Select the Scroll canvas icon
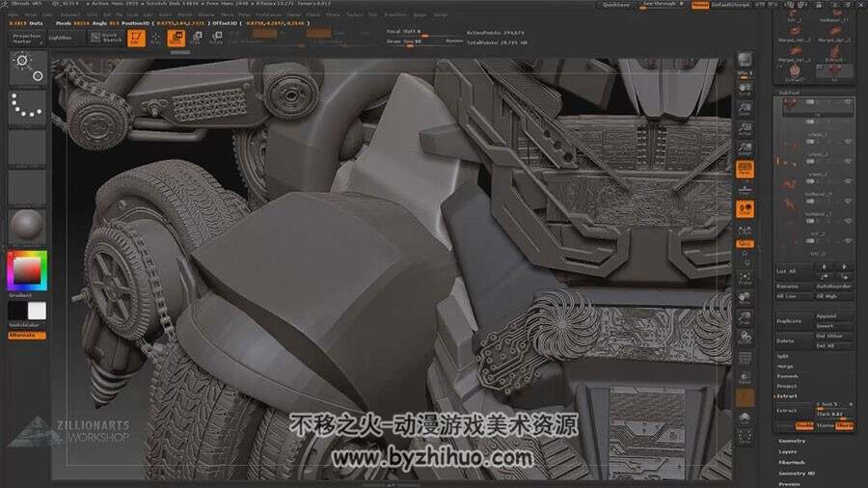868x488 pixels. coord(745,90)
